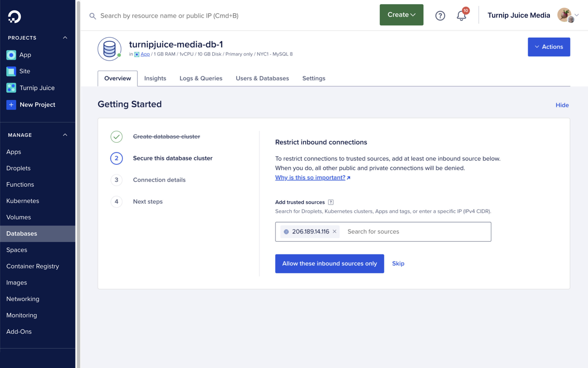Click the search magnifier icon

pyautogui.click(x=93, y=16)
